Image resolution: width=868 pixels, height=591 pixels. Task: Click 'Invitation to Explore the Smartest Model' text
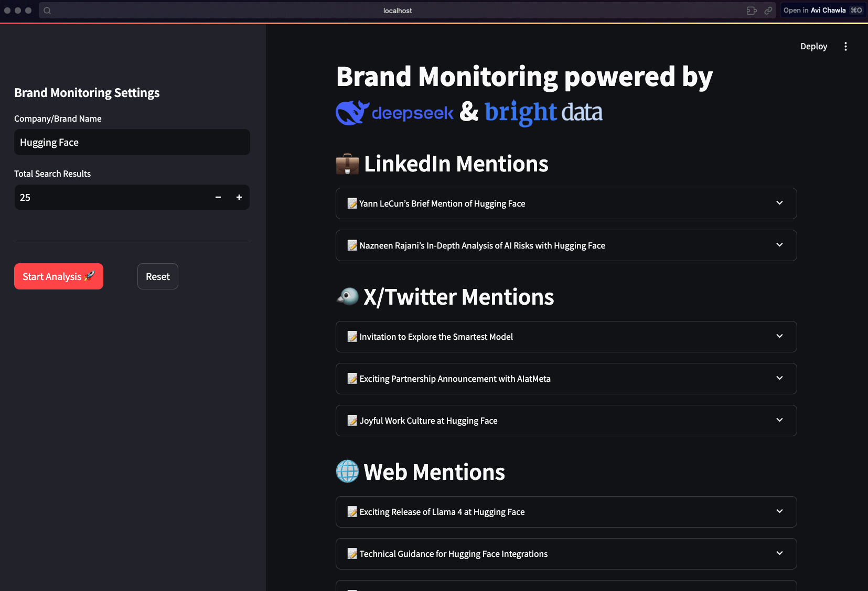click(x=436, y=337)
